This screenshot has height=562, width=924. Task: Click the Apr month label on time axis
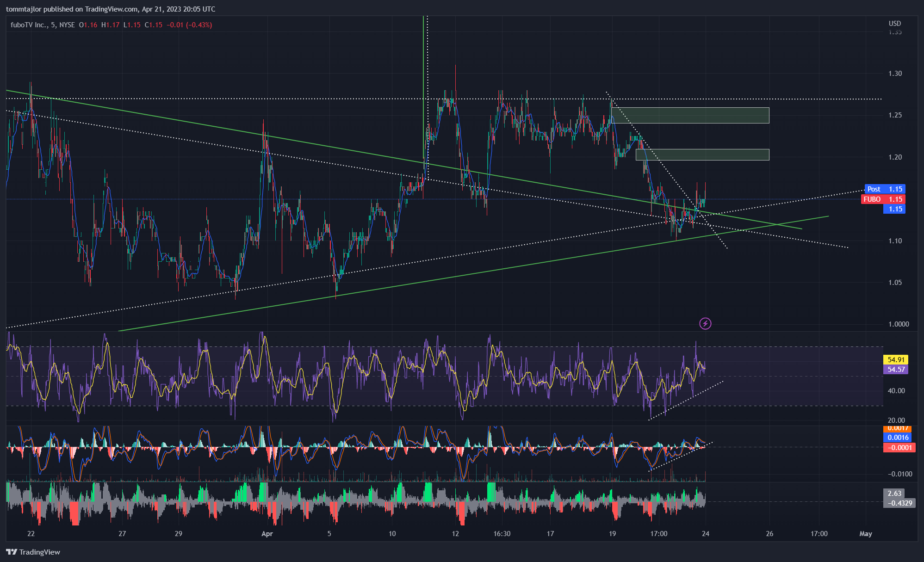coord(267,534)
